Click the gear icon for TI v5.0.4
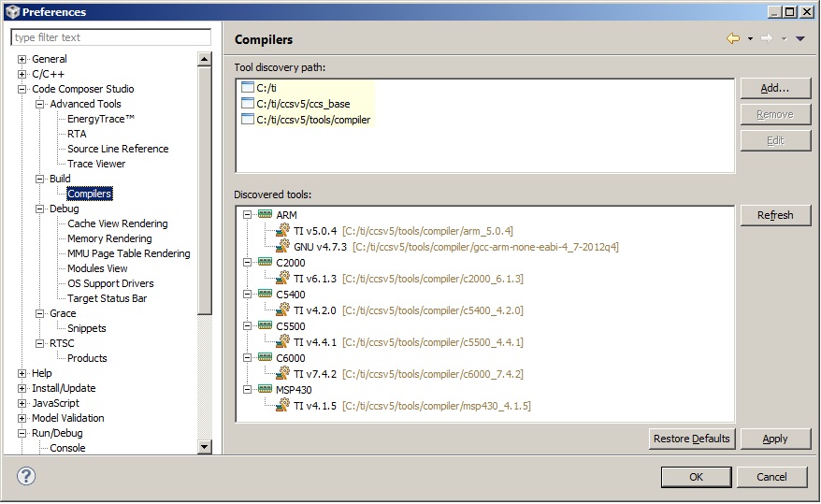 pos(282,230)
